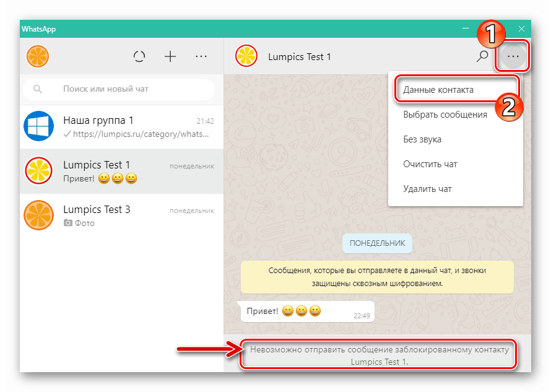Screen dimensions: 551x392
Task: Open the Lumpics Test 3 contact avatar
Action: 38,215
